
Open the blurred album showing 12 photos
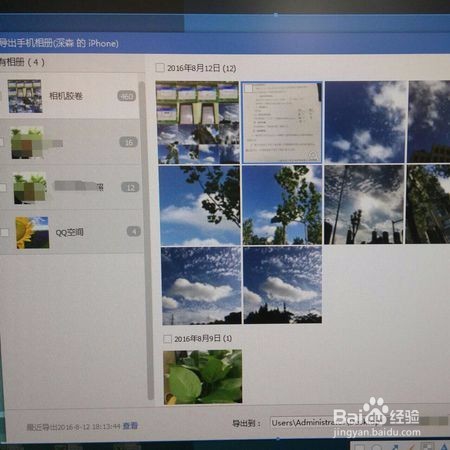[71, 187]
